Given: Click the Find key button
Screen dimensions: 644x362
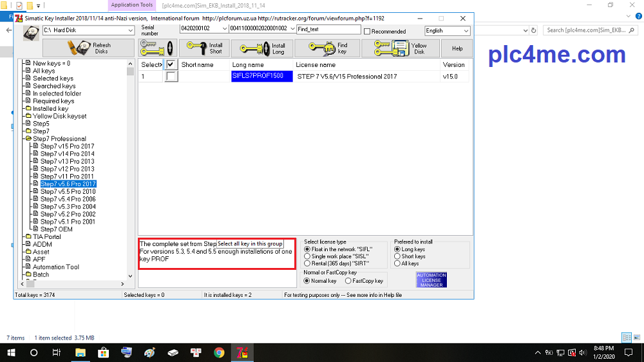Looking at the screenshot, I should (x=332, y=48).
